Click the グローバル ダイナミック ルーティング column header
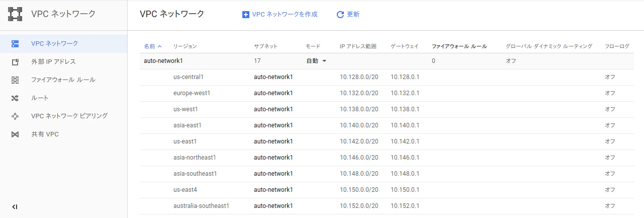644x218 pixels. [x=549, y=46]
